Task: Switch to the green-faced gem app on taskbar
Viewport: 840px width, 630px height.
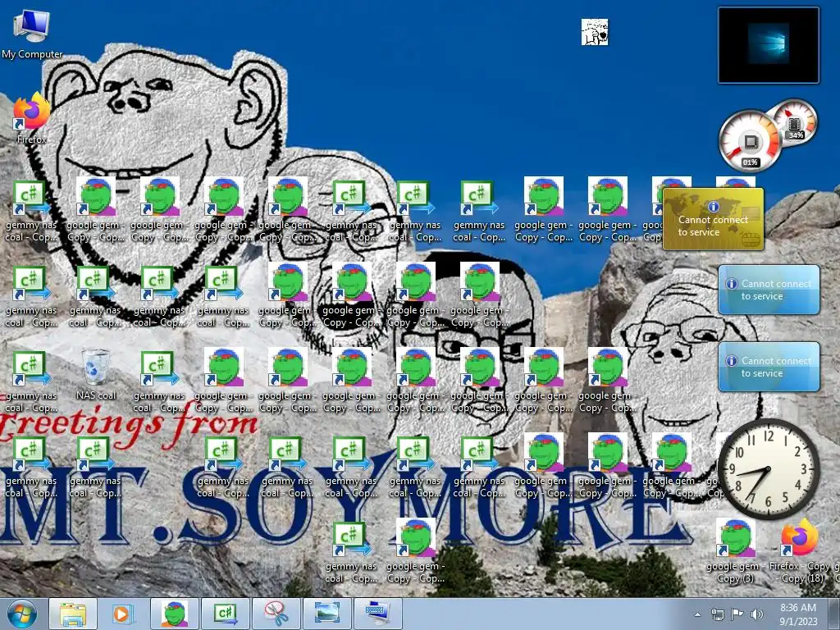Action: coord(175,614)
